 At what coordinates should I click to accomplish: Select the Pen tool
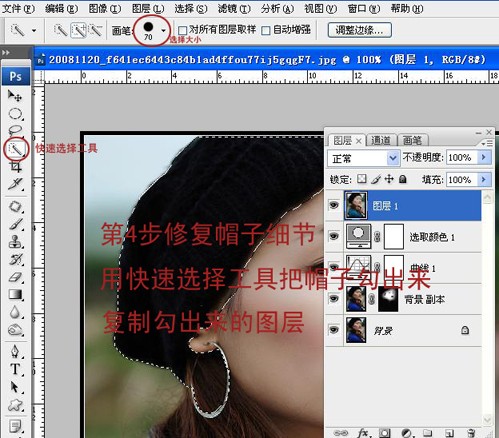[x=15, y=352]
